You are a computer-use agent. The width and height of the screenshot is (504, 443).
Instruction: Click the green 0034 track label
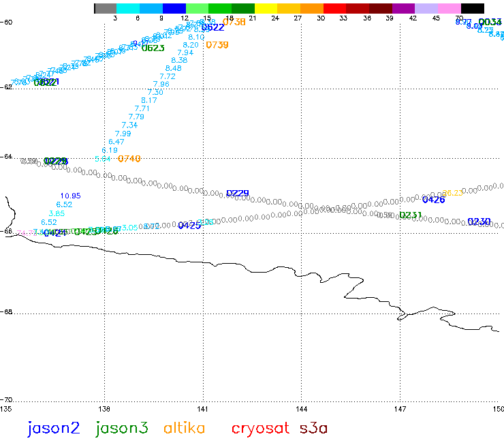[x=490, y=22]
